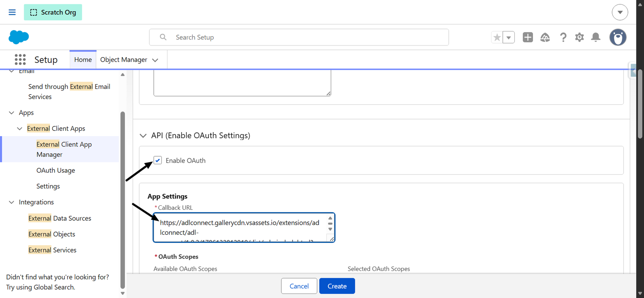Screen dimensions: 644x298
Task: Click the circled dropdown arrow at top right
Action: [x=620, y=12]
